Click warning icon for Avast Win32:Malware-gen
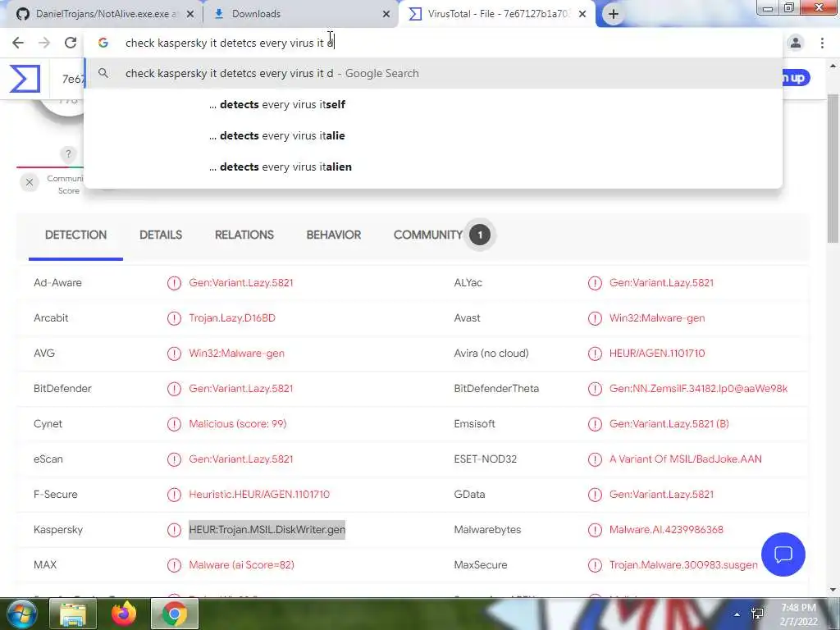840x630 pixels. (x=595, y=318)
